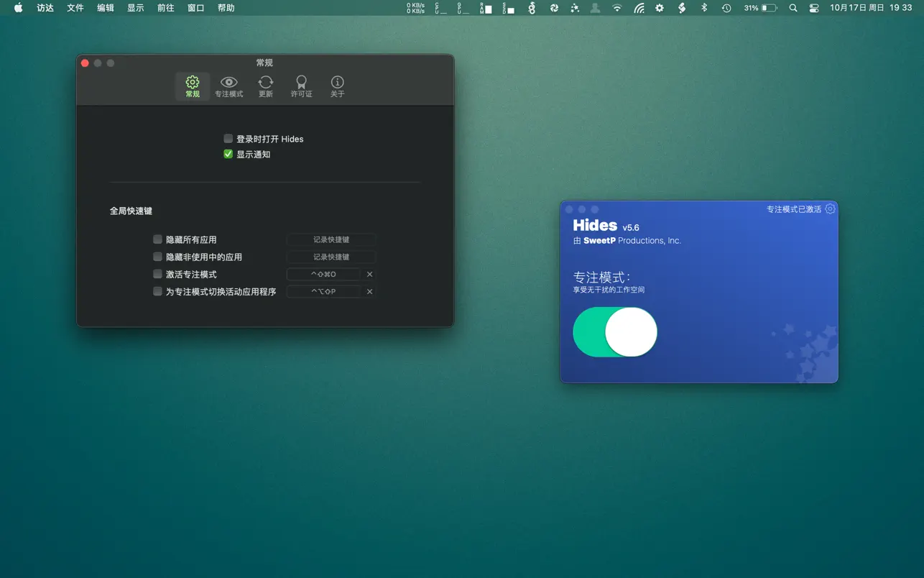
Task: Click the network speed KB/s indicator
Action: click(x=415, y=8)
